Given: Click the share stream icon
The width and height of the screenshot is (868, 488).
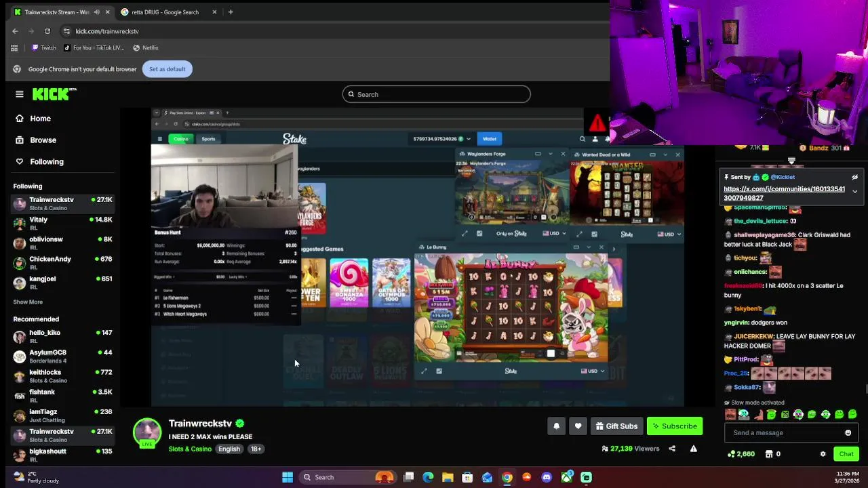Looking at the screenshot, I should point(672,449).
